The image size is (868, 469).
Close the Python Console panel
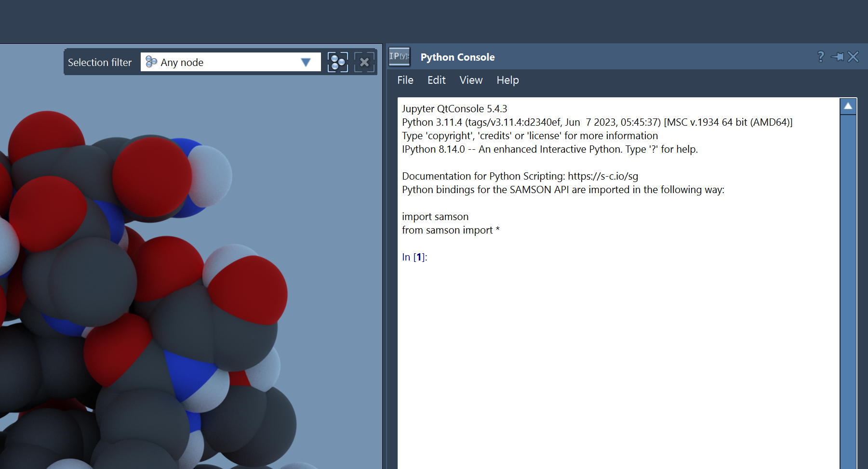coord(853,57)
